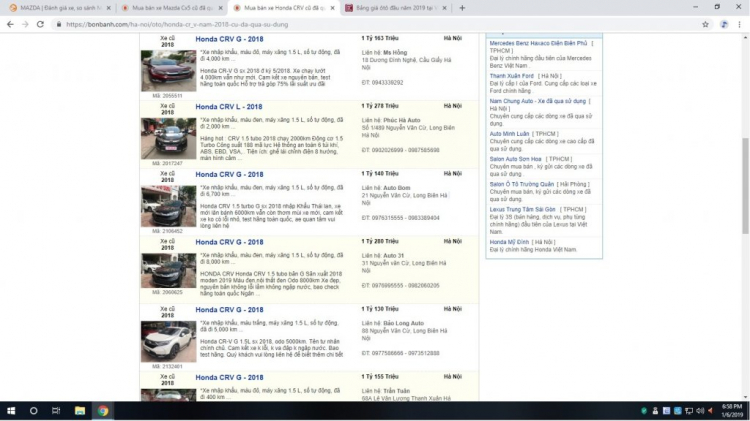
Task: Open File Explorer from taskbar
Action: pos(79,410)
